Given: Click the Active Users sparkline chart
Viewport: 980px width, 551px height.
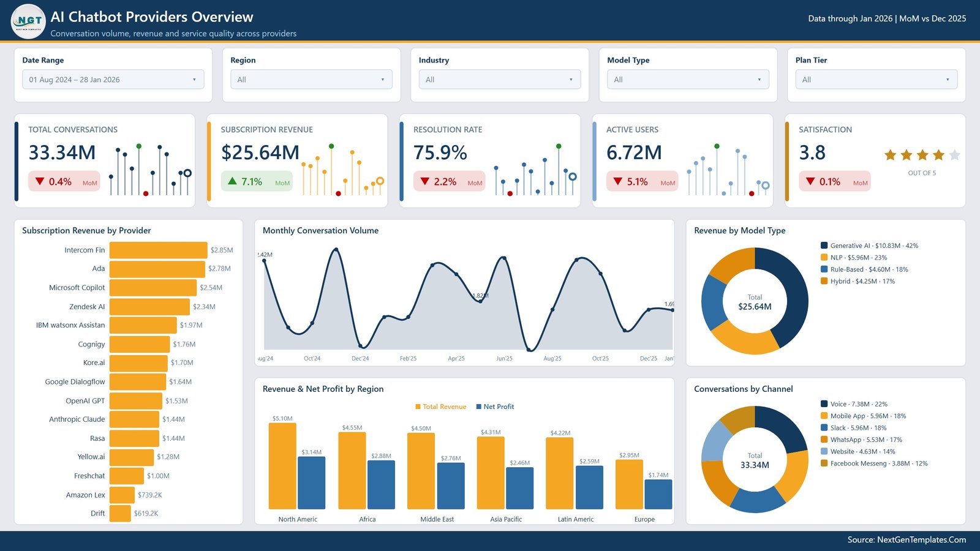Looking at the screenshot, I should (x=728, y=170).
